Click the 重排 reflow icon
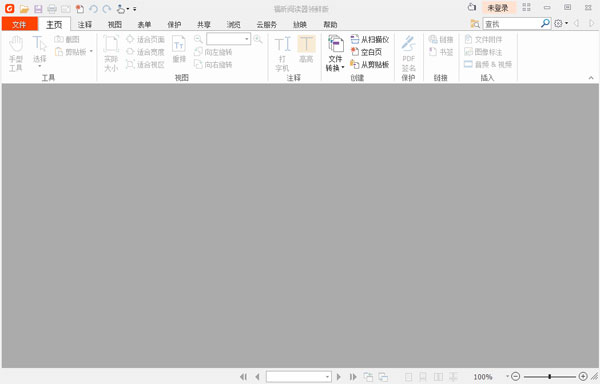The width and height of the screenshot is (600, 384). coord(179,49)
